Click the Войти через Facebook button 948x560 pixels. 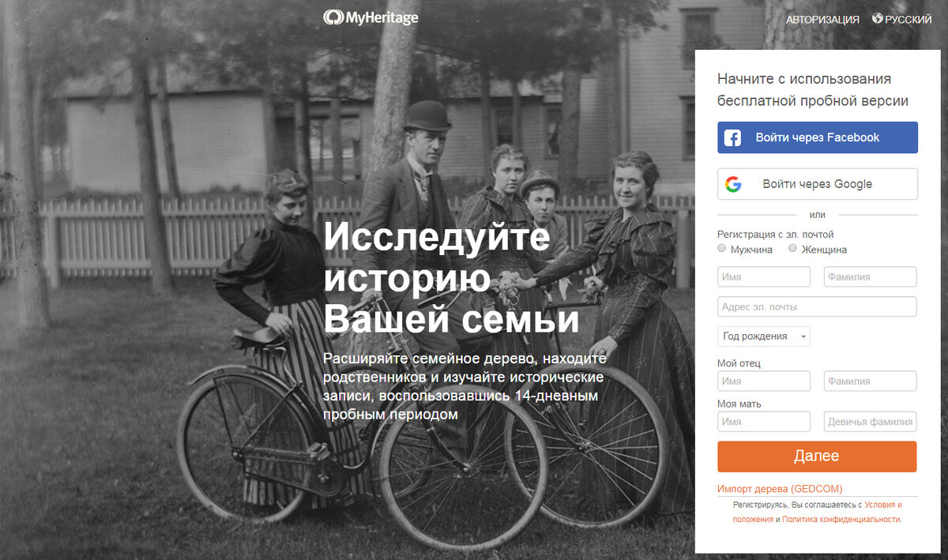point(818,137)
